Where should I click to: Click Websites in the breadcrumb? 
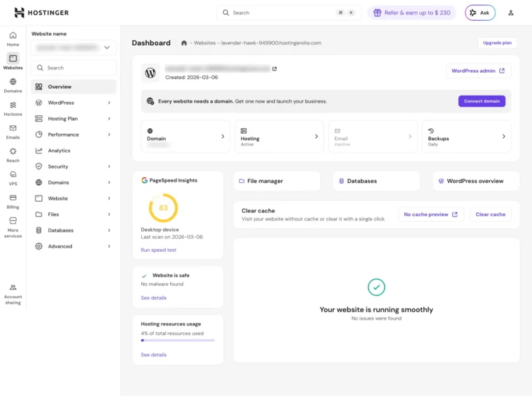click(x=204, y=43)
